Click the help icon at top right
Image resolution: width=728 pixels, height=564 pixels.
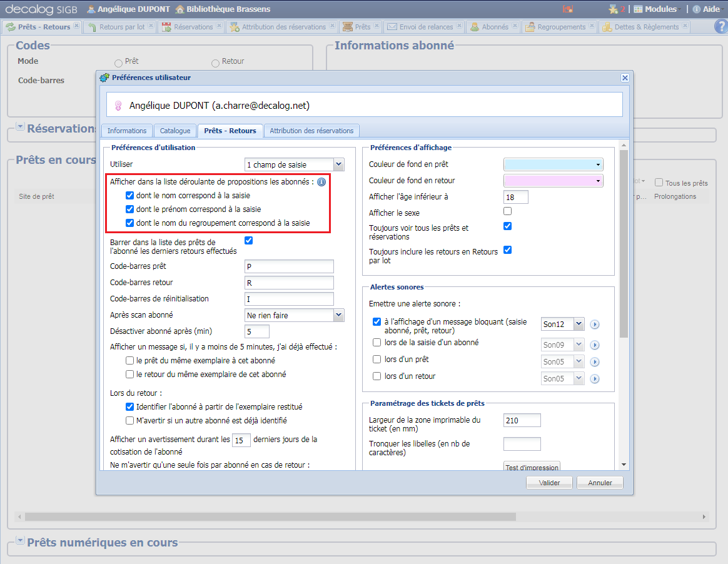point(720,26)
